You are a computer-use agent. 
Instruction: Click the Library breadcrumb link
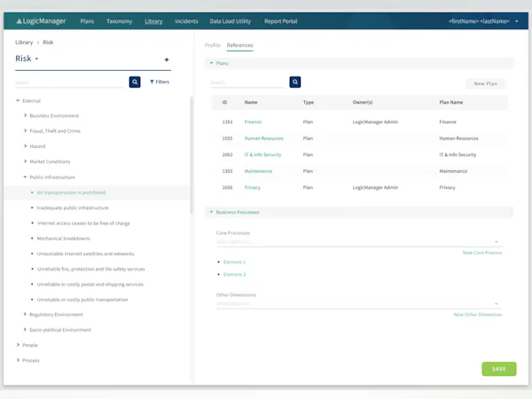24,42
